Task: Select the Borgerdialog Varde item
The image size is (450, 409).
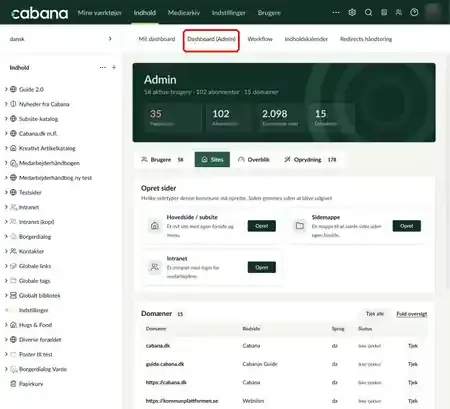Action: tap(43, 369)
